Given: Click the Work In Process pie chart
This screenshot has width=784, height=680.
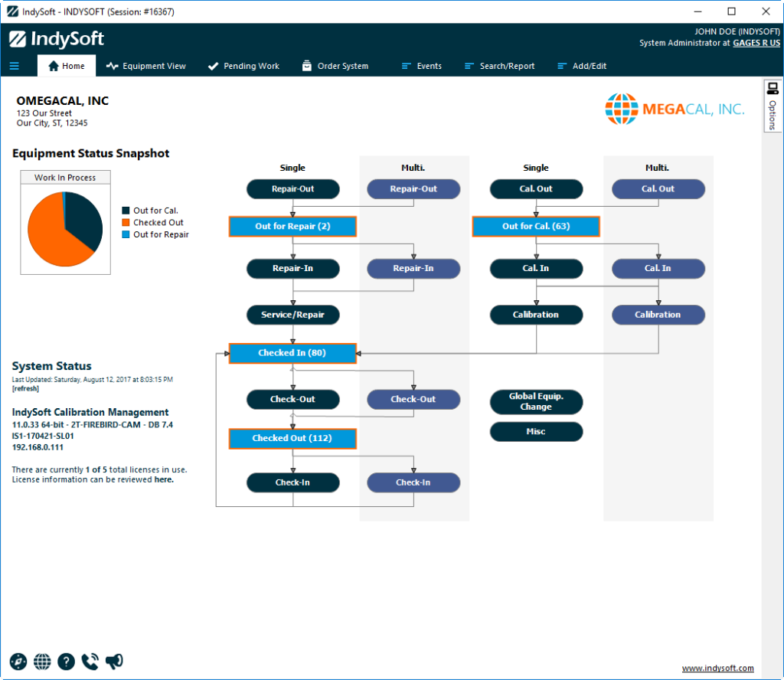Looking at the screenshot, I should (x=65, y=227).
